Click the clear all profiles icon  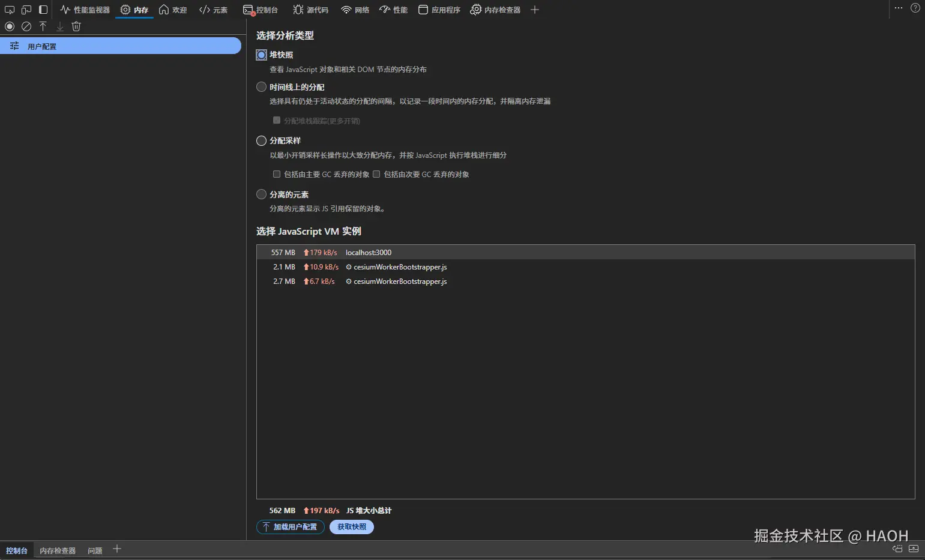click(x=26, y=26)
